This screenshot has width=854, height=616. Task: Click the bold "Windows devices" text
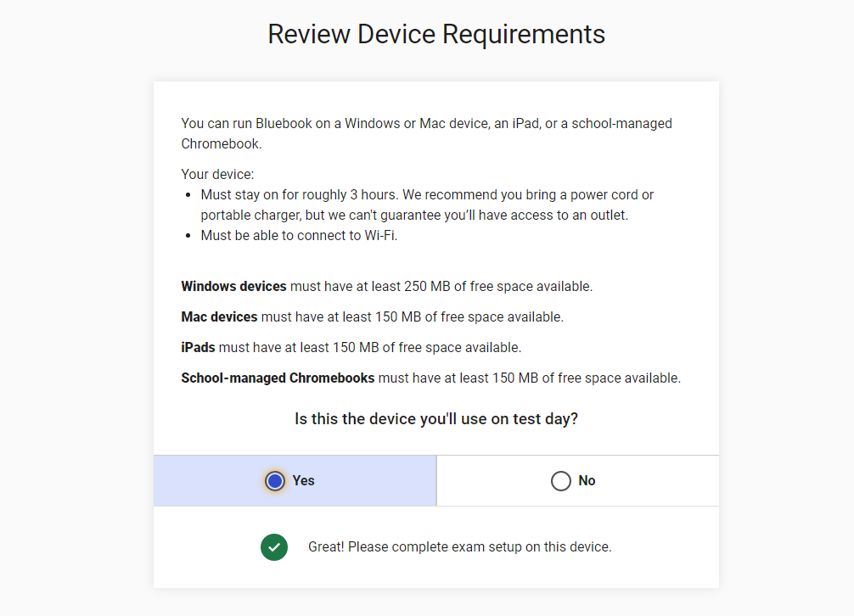coord(233,287)
